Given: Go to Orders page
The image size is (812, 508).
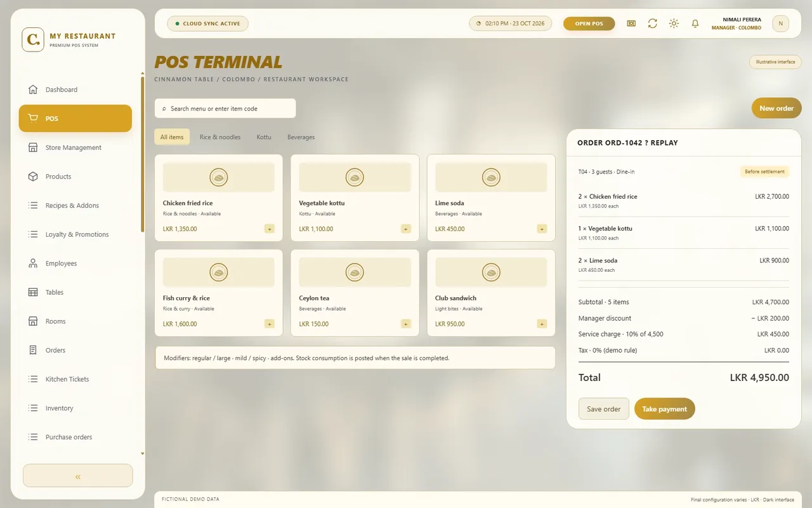Looking at the screenshot, I should click(x=75, y=351).
